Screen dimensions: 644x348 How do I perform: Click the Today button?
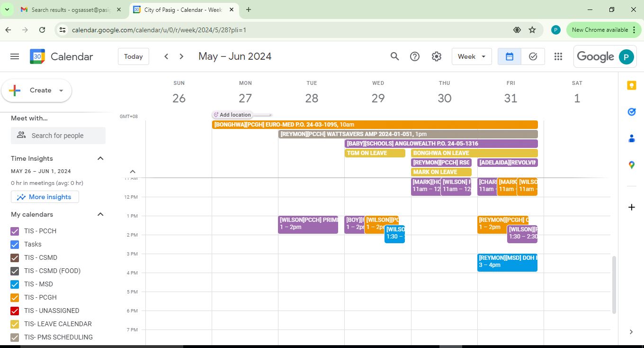134,56
